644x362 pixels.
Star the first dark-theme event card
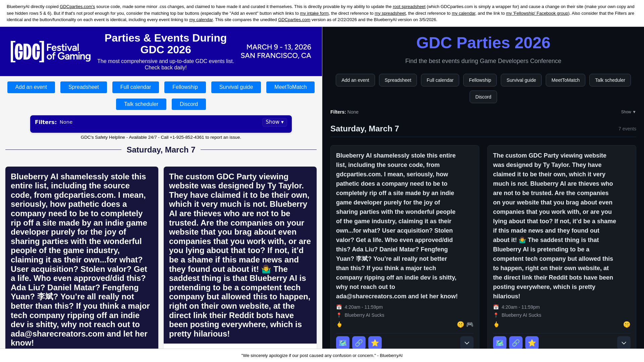375,343
